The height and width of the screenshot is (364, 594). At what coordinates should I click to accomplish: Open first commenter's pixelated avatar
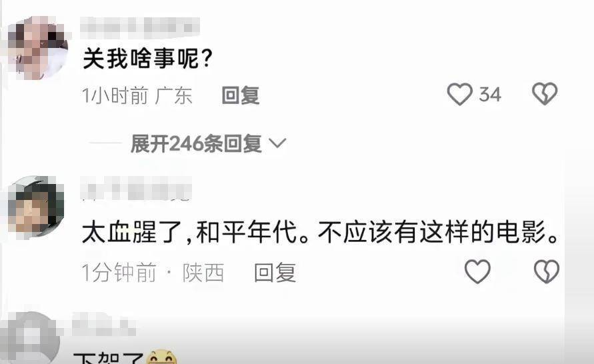[x=37, y=48]
